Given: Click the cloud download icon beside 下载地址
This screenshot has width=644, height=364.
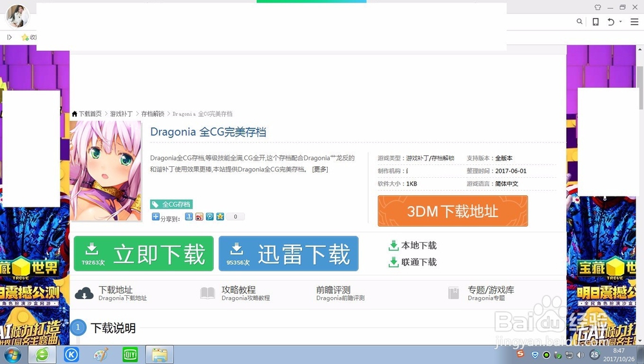Looking at the screenshot, I should tap(84, 293).
